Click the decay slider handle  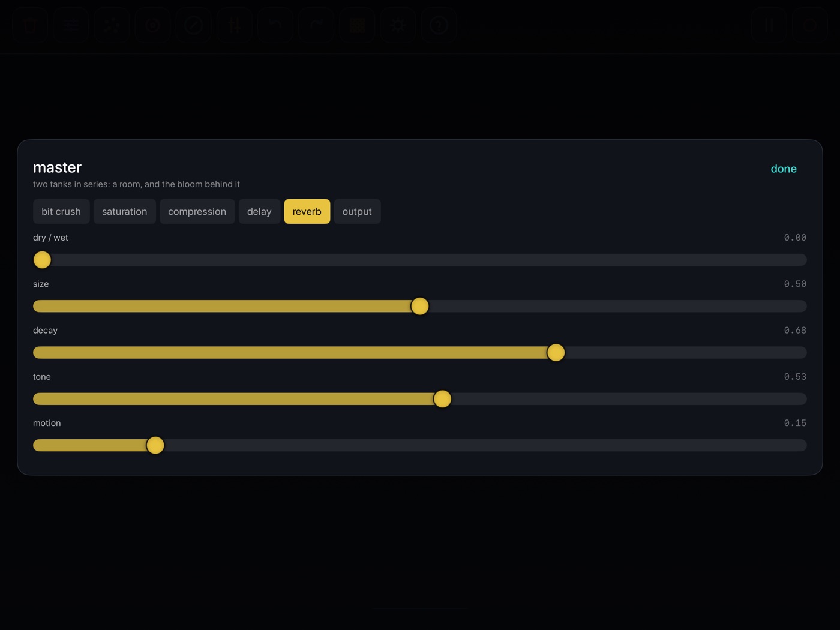pos(556,352)
